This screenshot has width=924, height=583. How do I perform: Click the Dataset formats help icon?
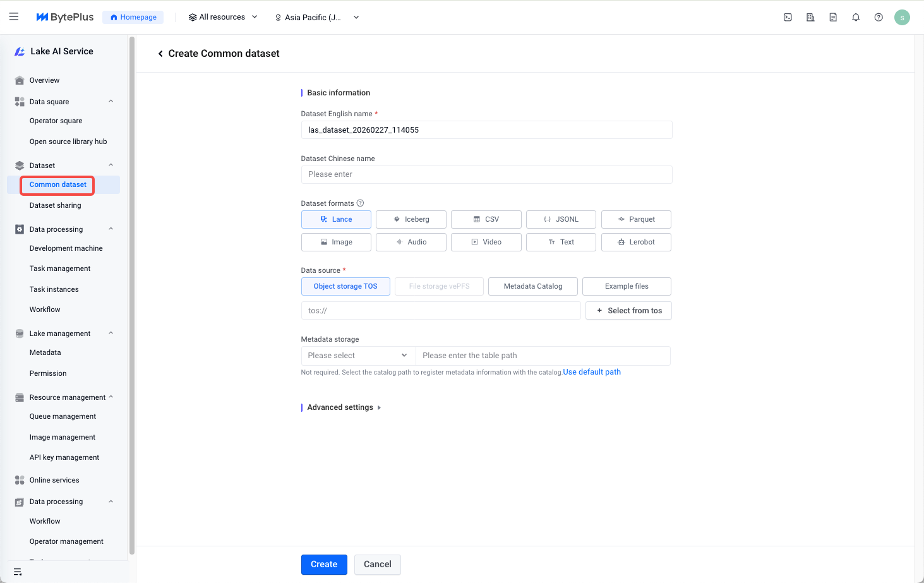coord(360,203)
